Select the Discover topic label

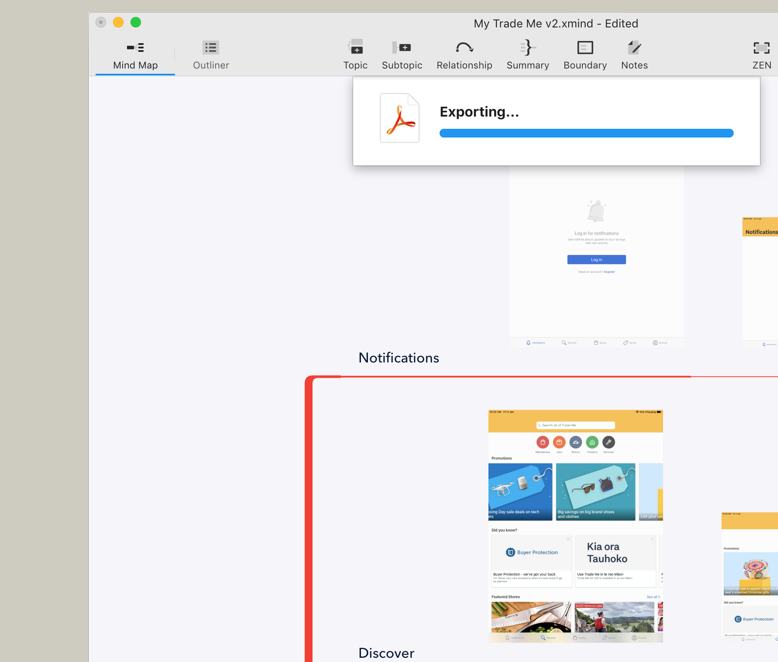point(386,653)
